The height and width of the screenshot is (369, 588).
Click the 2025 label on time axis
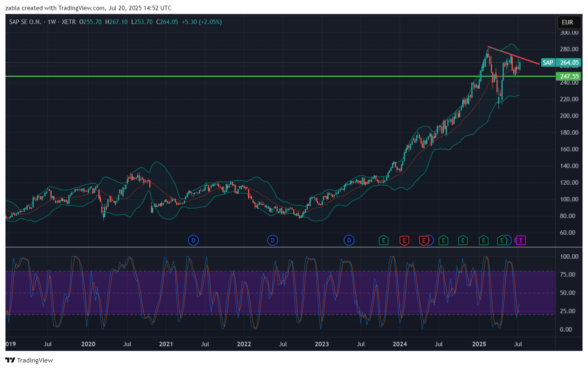pos(479,344)
